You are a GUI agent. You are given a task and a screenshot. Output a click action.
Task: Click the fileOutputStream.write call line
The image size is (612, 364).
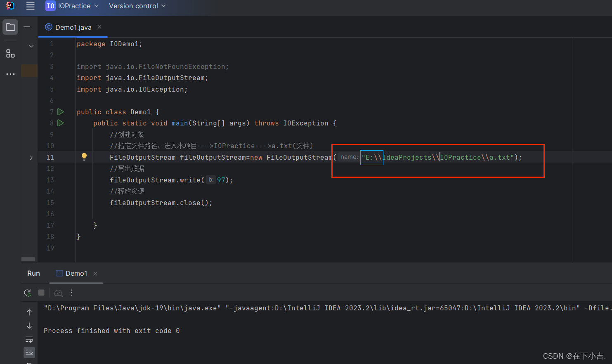(x=171, y=180)
